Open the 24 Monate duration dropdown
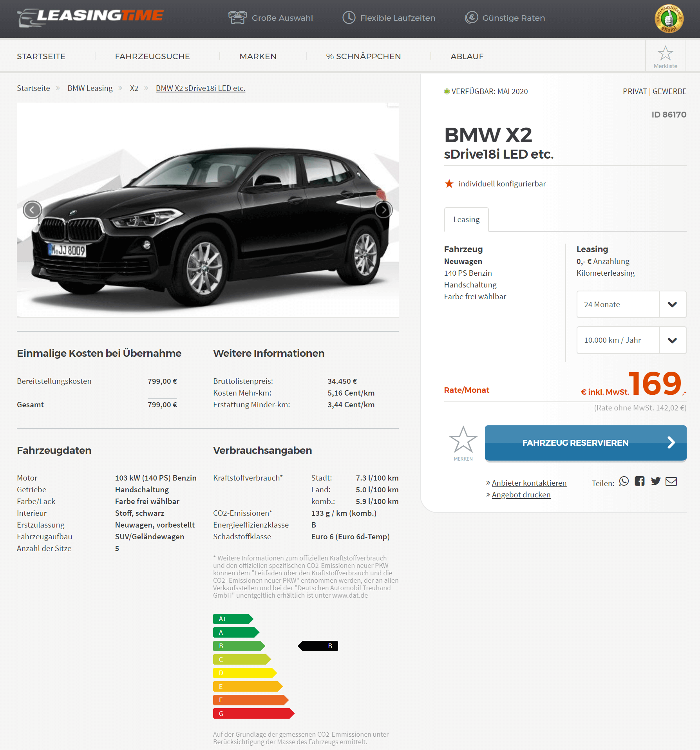700x750 pixels. coord(631,304)
